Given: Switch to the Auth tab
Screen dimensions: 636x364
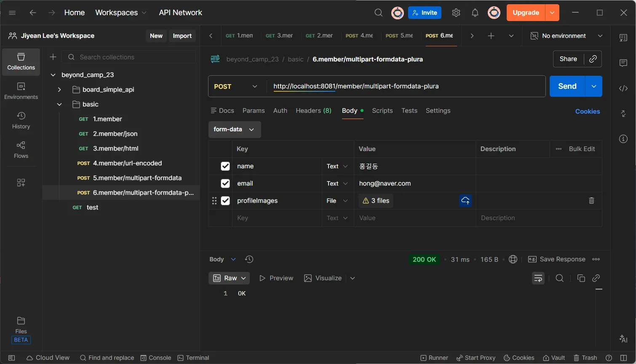Looking at the screenshot, I should [280, 111].
